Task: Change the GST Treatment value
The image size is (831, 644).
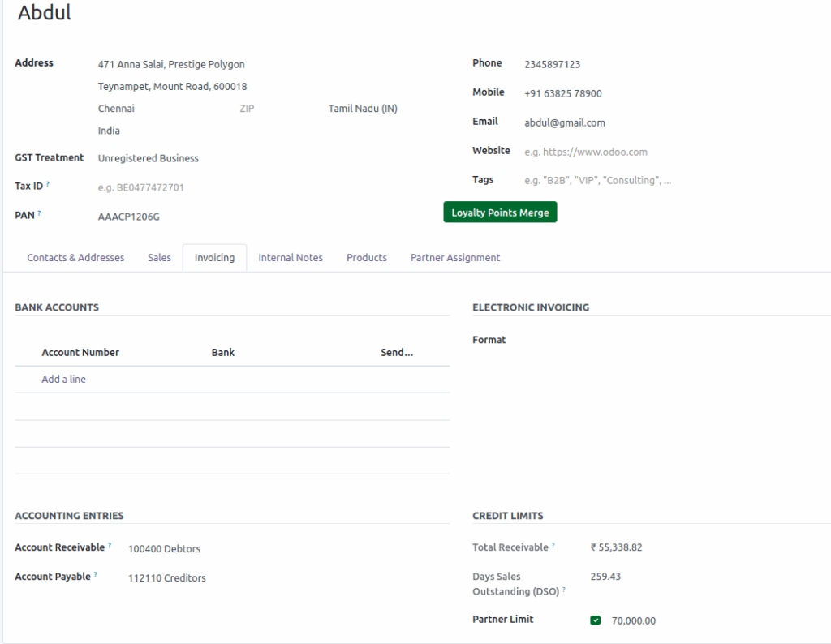Action: 148,158
